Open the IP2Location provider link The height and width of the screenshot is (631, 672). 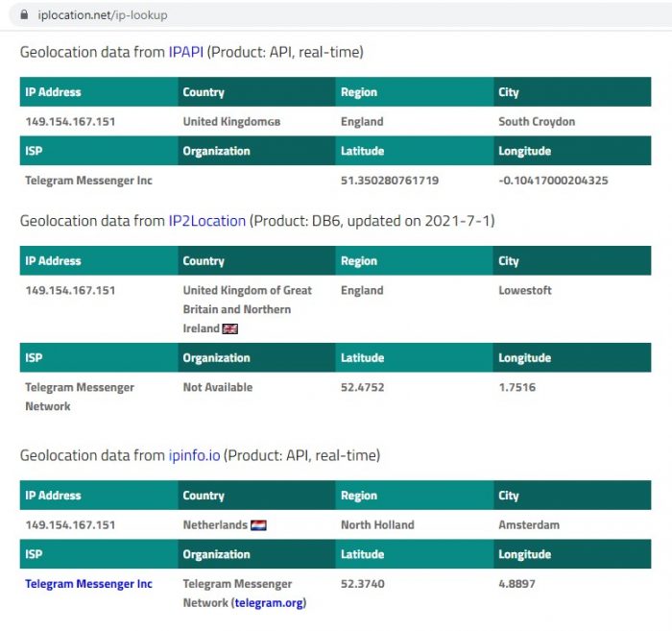(207, 221)
